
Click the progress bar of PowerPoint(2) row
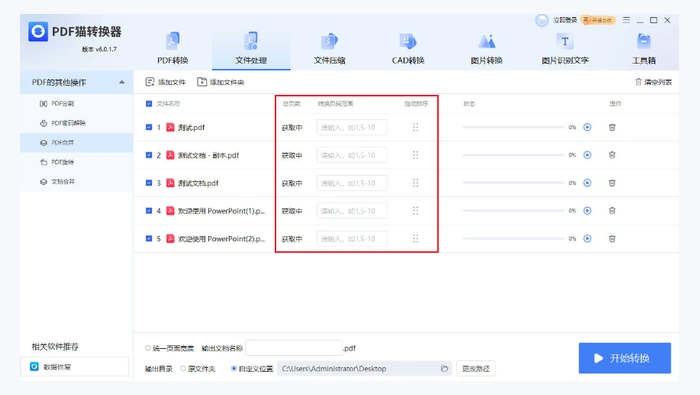[513, 239]
